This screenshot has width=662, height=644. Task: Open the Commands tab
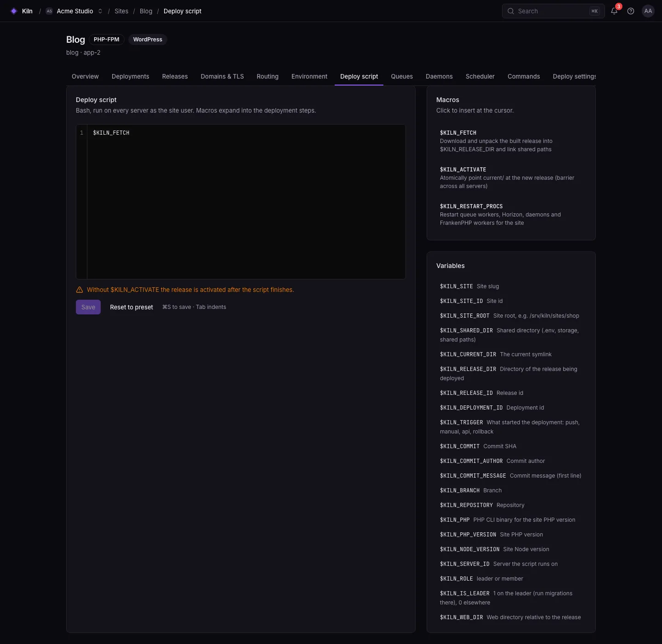click(x=524, y=76)
